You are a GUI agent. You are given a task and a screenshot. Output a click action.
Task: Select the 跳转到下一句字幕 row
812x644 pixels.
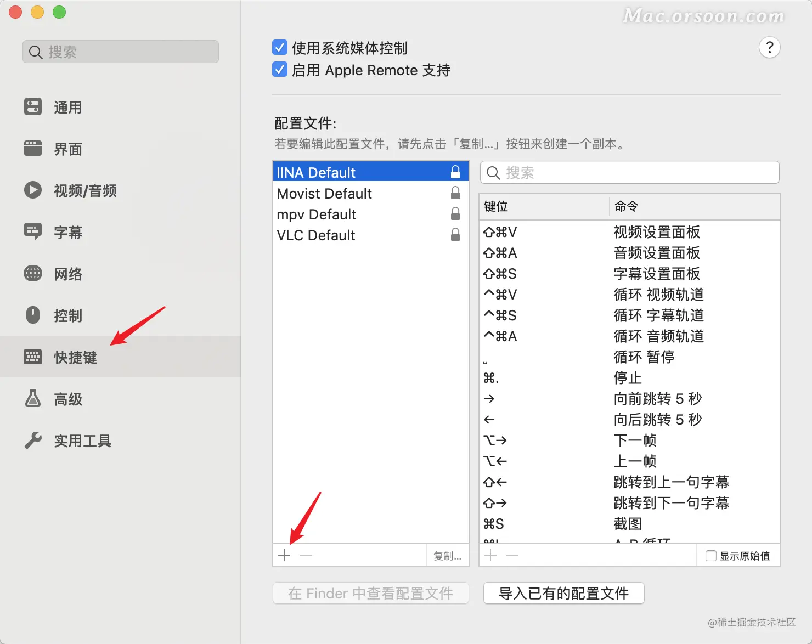tap(630, 503)
